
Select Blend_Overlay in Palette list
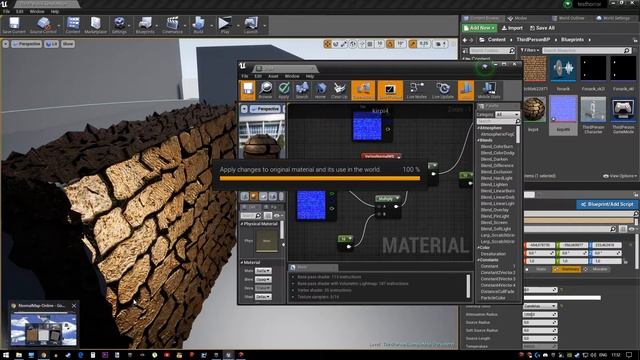495,210
